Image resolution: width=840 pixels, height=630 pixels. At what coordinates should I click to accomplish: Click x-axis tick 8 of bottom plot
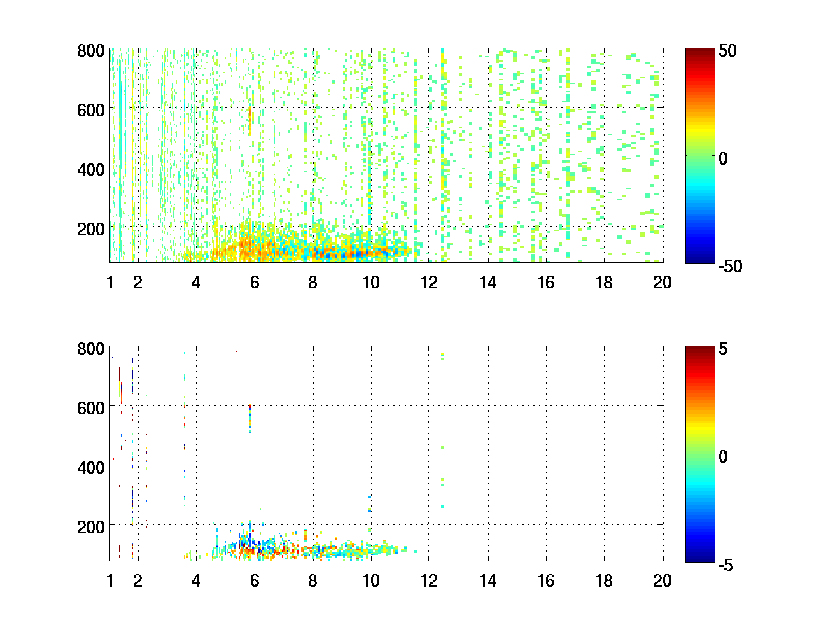coord(312,580)
